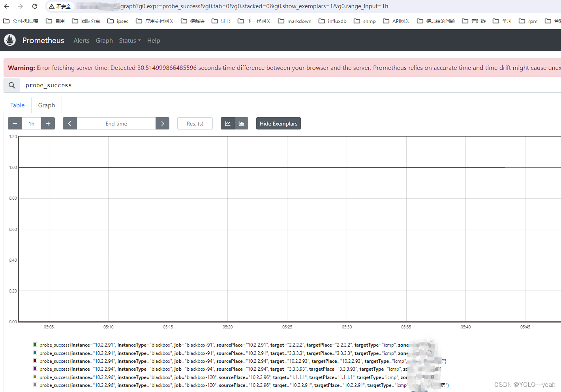Select the Graph tab in panel
This screenshot has width=561, height=392.
click(47, 105)
